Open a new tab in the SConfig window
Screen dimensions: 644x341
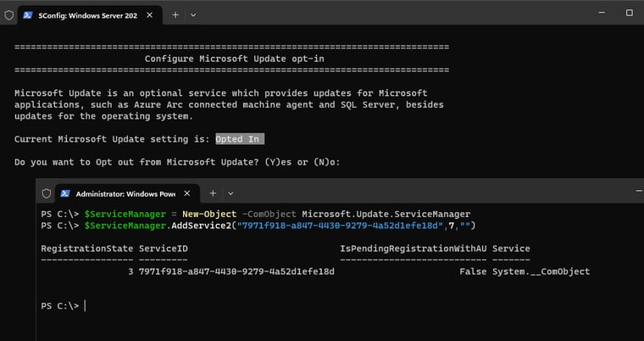[x=175, y=15]
